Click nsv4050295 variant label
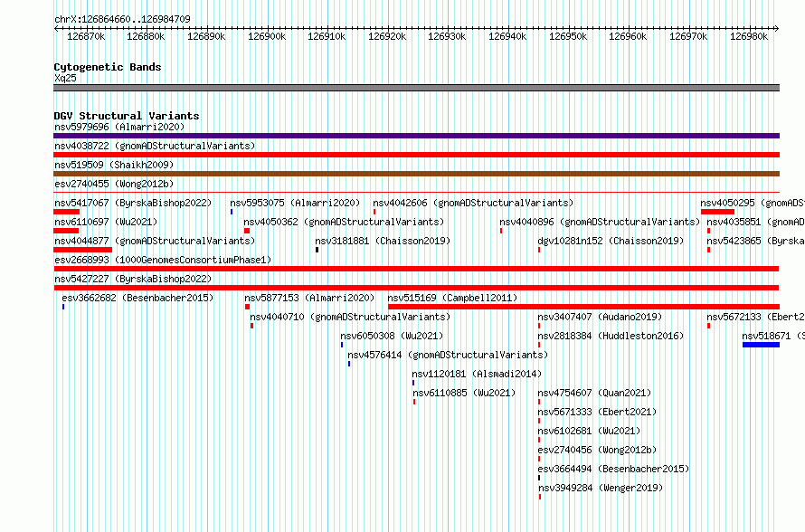 coord(753,203)
